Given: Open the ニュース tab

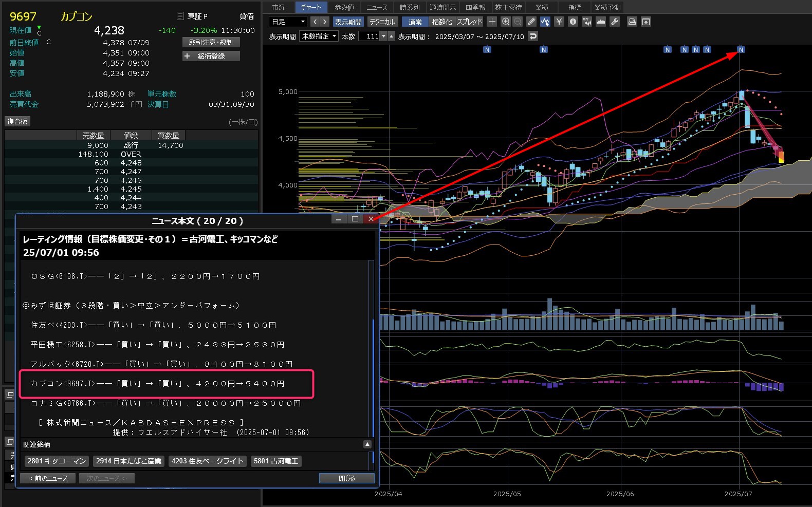Looking at the screenshot, I should (377, 7).
